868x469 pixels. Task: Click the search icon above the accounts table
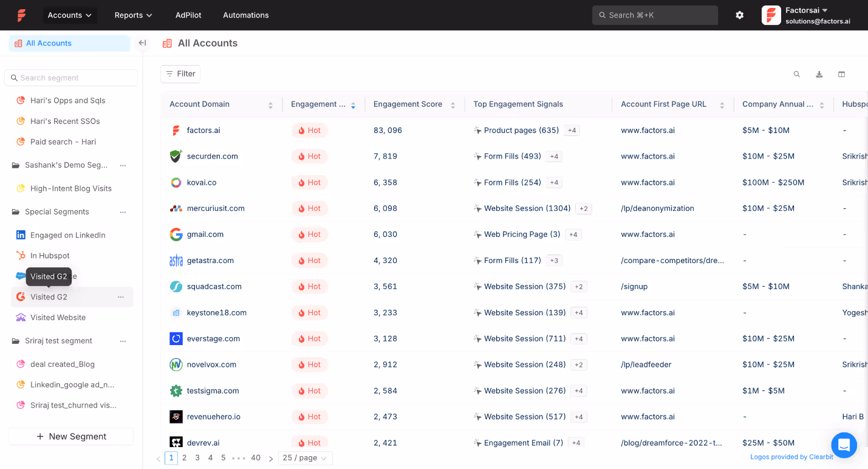point(796,74)
